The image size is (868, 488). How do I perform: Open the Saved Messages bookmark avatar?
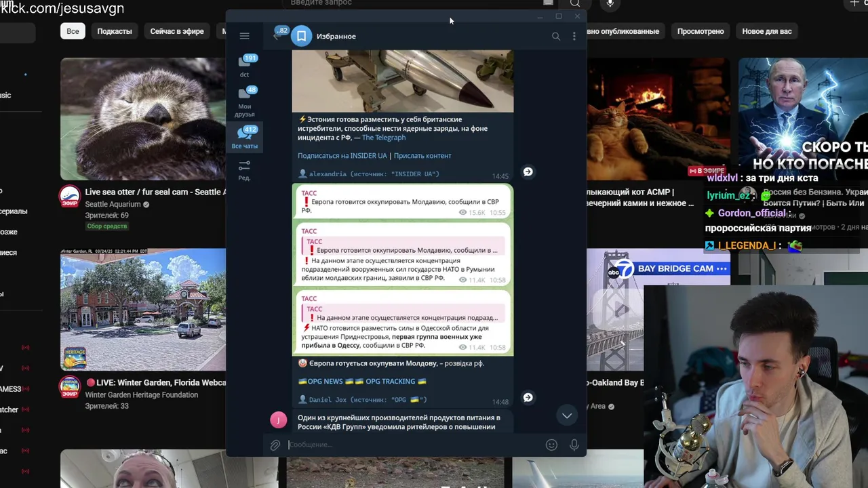301,36
